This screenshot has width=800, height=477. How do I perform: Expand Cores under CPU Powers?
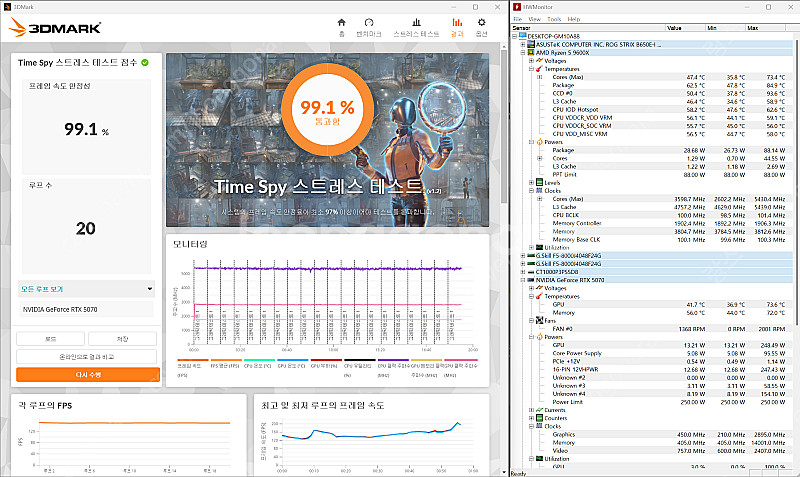539,158
